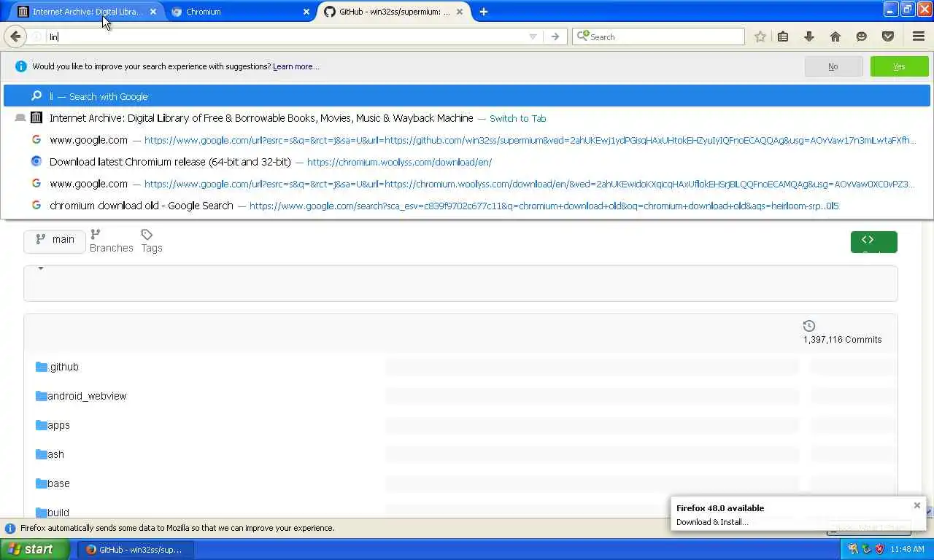
Task: Open the Learn more link
Action: click(296, 66)
